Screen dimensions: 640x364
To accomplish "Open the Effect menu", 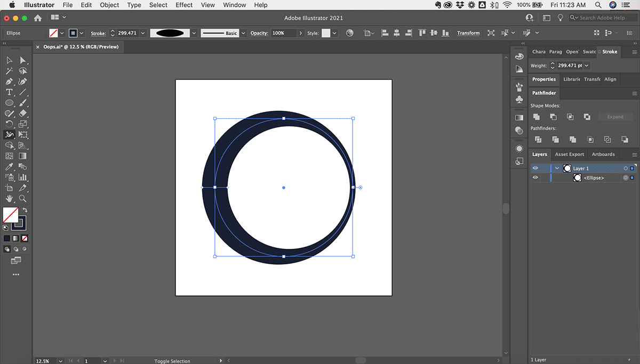I will [x=184, y=5].
